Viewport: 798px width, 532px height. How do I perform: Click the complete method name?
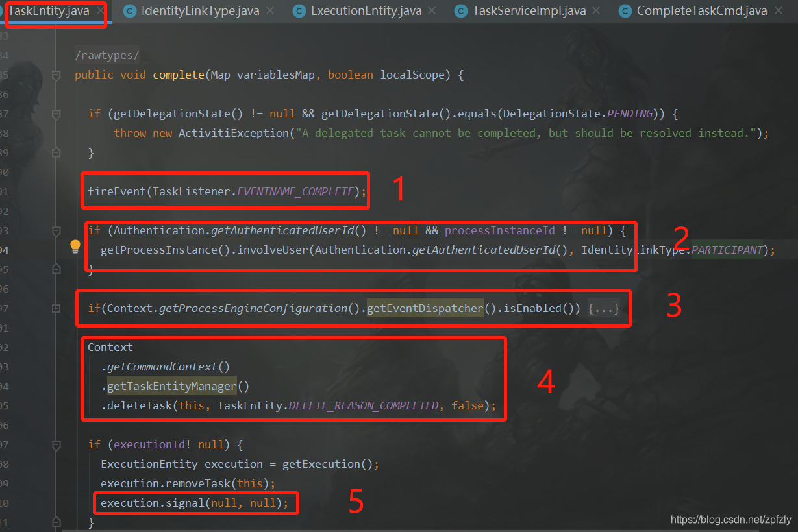[x=179, y=75]
